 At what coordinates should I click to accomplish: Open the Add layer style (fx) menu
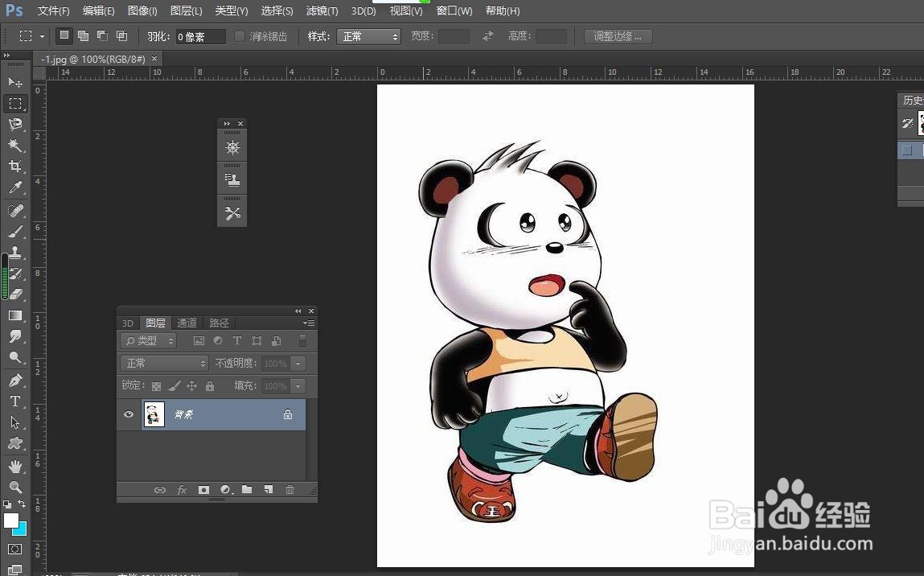click(183, 489)
